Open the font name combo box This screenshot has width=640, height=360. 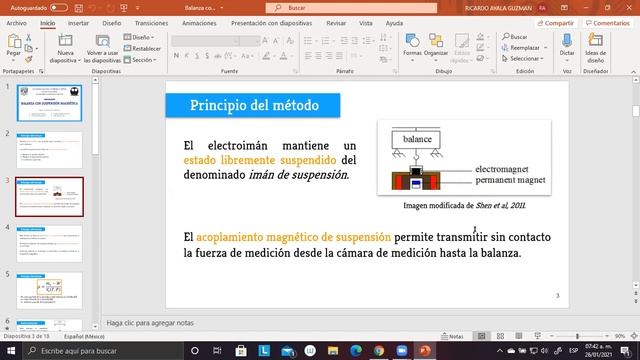pos(205,41)
